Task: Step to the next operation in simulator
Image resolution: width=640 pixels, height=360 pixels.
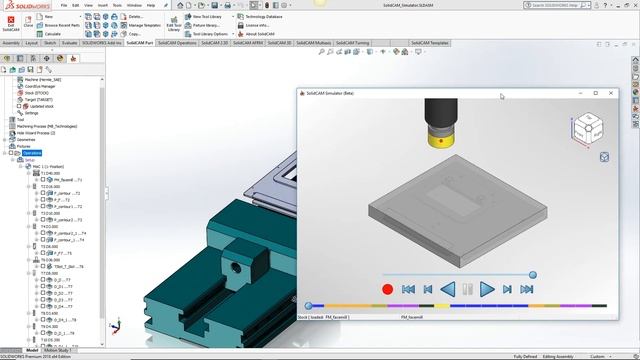Action: (x=507, y=289)
